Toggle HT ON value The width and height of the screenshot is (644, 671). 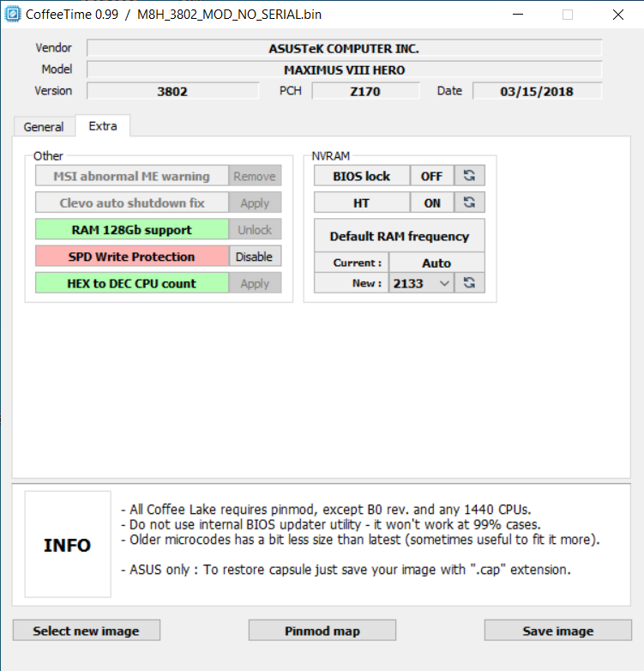432,203
